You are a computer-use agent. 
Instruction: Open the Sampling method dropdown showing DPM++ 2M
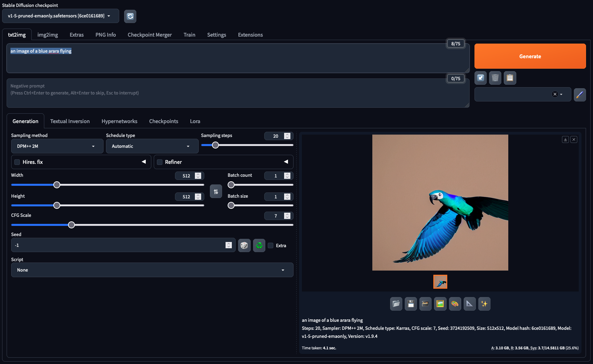[57, 146]
